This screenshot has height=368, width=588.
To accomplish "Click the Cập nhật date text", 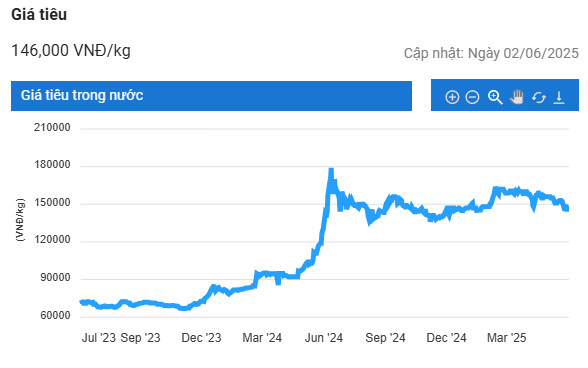I will coord(491,53).
